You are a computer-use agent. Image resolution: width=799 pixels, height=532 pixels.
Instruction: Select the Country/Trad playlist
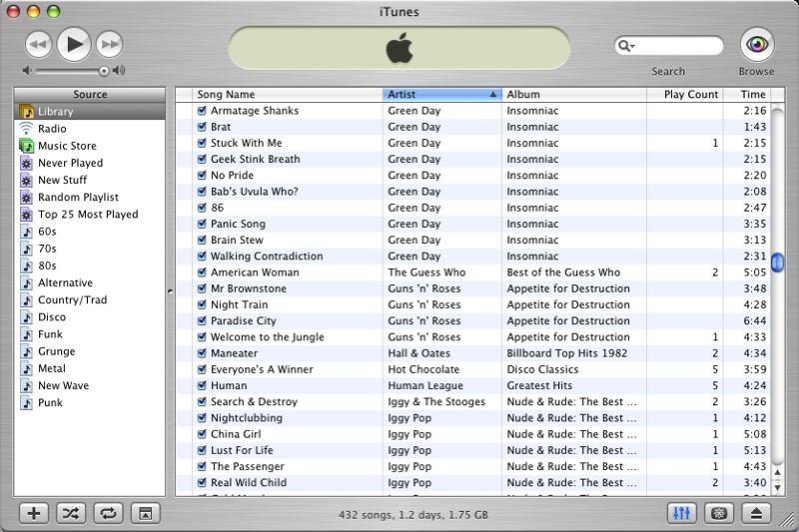(x=90, y=300)
